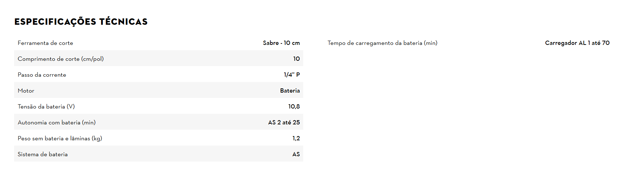Select the 'Ferramenta de corte' label

(x=45, y=43)
